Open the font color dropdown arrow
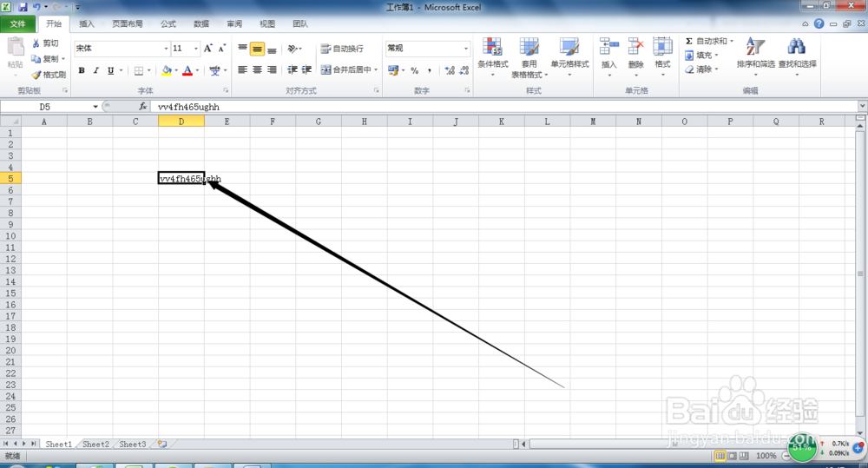Viewport: 868px width, 468px height. (x=197, y=70)
